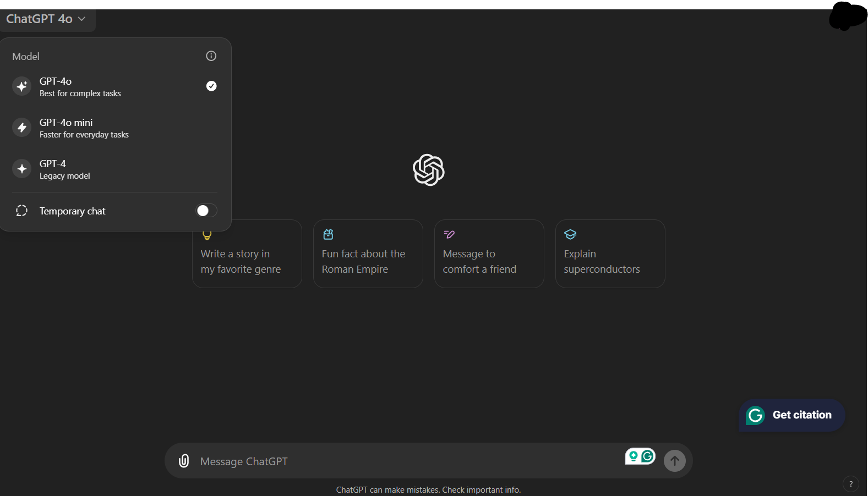This screenshot has height=496, width=868.
Task: Click the 'ChatGPT can make mistakes' disclaimer
Action: coord(429,489)
